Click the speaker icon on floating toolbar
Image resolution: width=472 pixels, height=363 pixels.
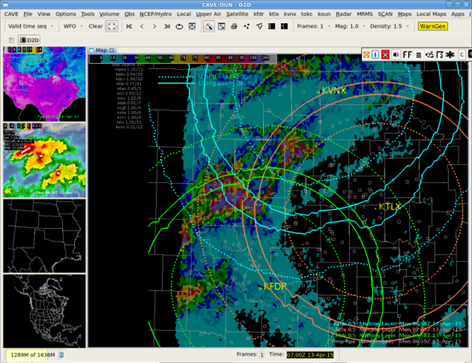396,54
